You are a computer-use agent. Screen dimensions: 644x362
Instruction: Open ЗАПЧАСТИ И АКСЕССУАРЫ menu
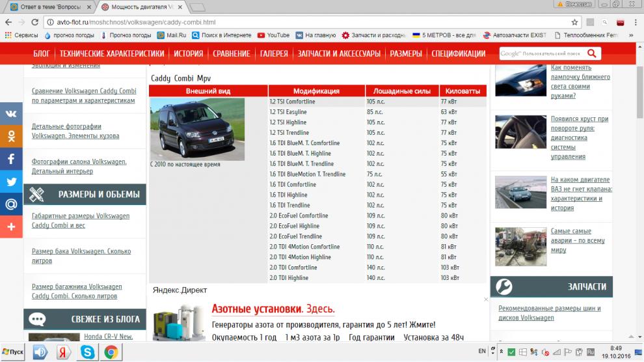(339, 54)
